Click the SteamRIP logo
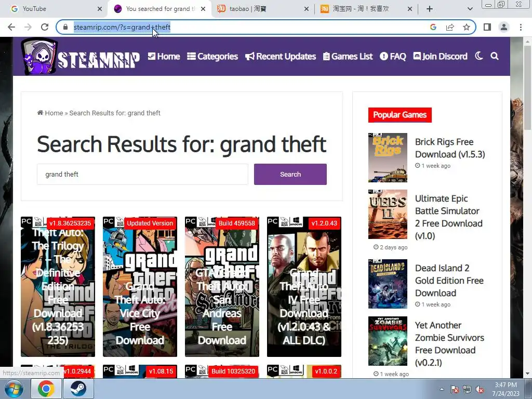This screenshot has width=532, height=399. pyautogui.click(x=80, y=57)
